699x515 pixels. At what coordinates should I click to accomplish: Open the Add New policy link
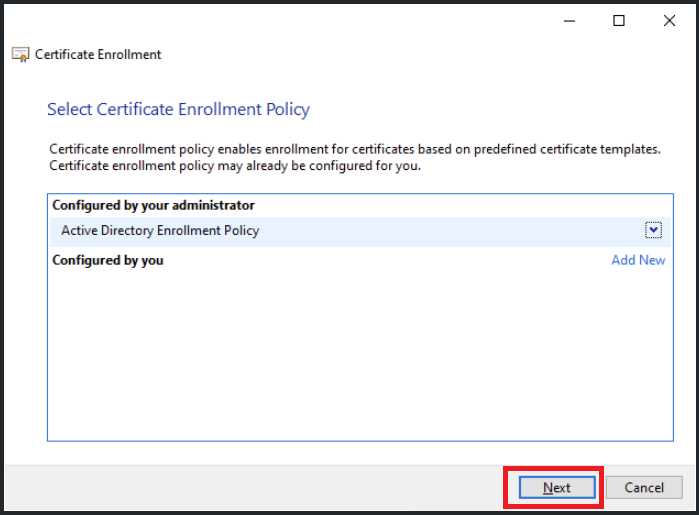pyautogui.click(x=638, y=260)
